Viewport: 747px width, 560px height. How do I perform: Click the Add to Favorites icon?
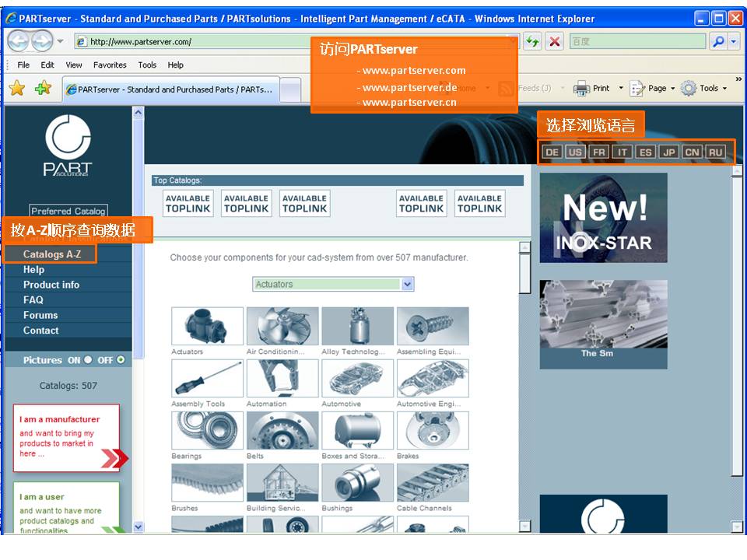point(43,88)
